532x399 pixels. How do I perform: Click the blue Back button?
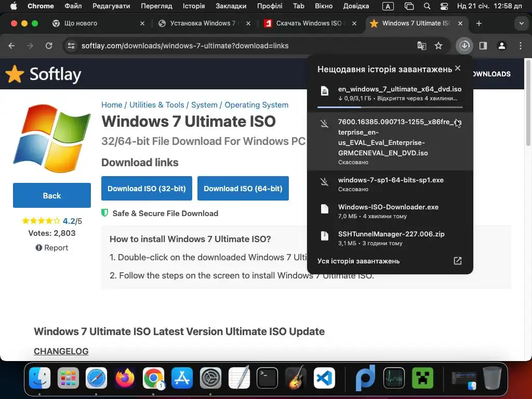click(x=52, y=195)
